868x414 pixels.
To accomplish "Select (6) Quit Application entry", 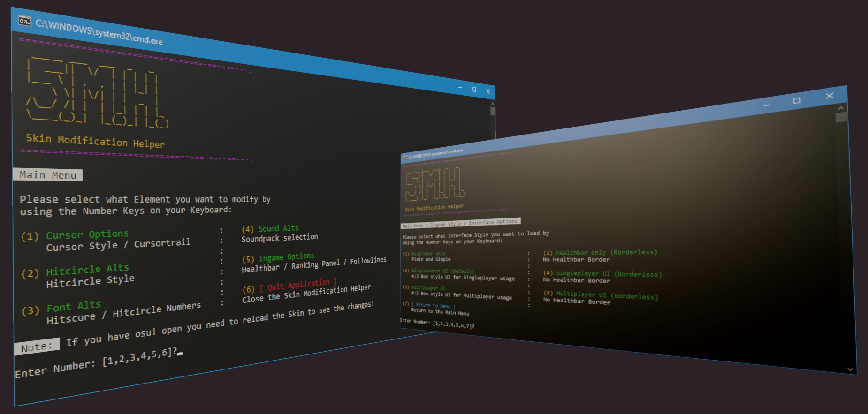I will pos(289,286).
